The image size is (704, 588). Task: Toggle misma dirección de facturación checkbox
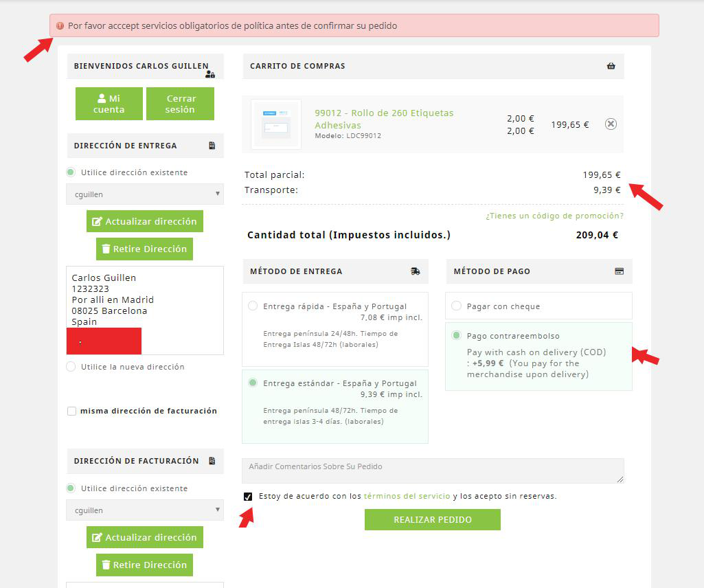coord(72,411)
